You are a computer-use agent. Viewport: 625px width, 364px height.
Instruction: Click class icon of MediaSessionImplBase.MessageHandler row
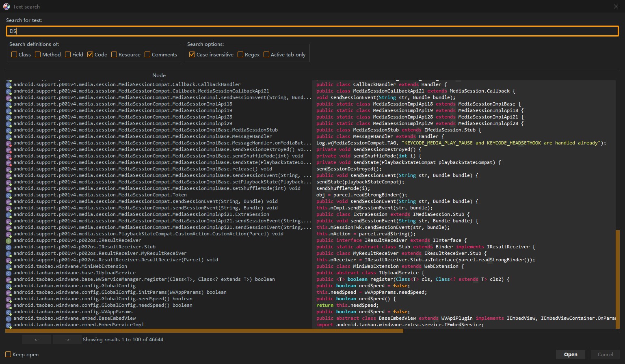9,137
